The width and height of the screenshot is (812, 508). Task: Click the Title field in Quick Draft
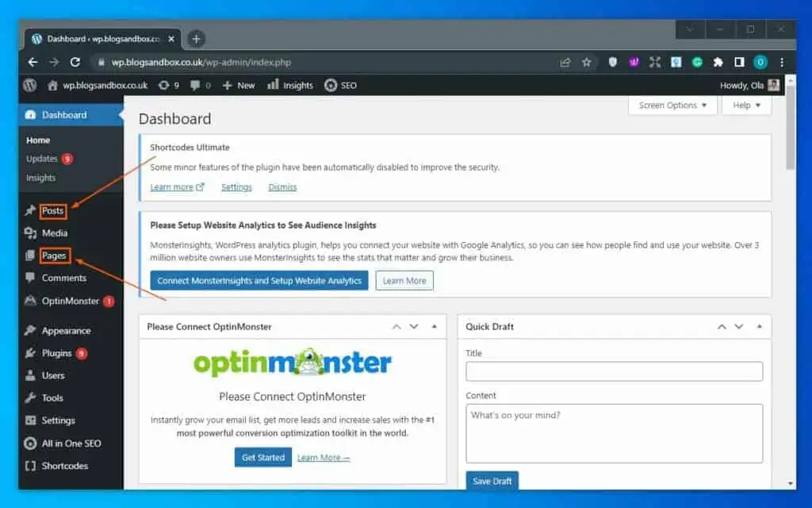614,371
